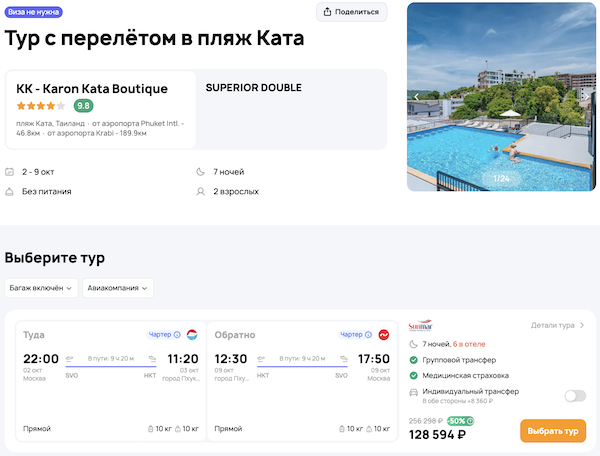Expand the Багаж включён dropdown
600x456 pixels.
click(x=41, y=288)
